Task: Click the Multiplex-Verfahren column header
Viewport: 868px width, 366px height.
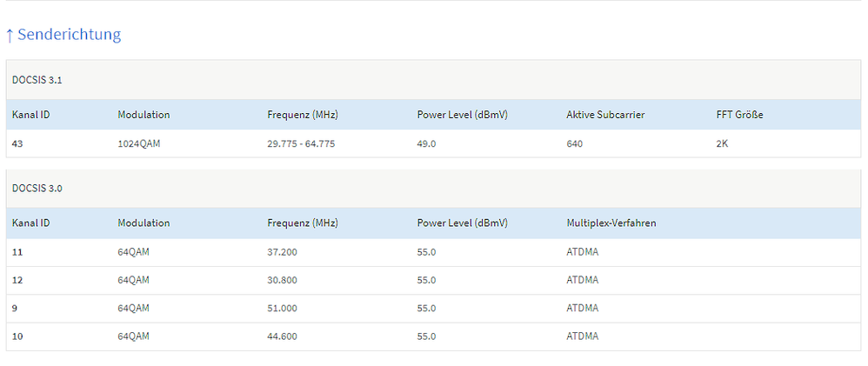Action: [611, 223]
